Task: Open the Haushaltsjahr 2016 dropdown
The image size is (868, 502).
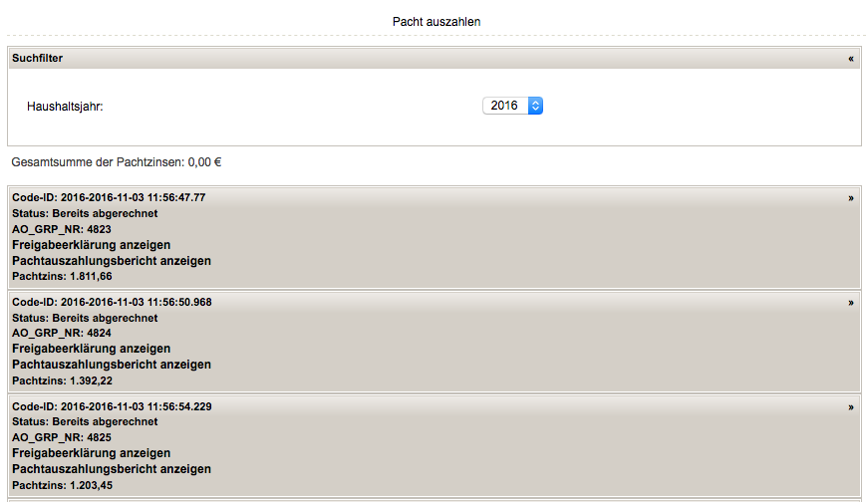Action: (512, 105)
